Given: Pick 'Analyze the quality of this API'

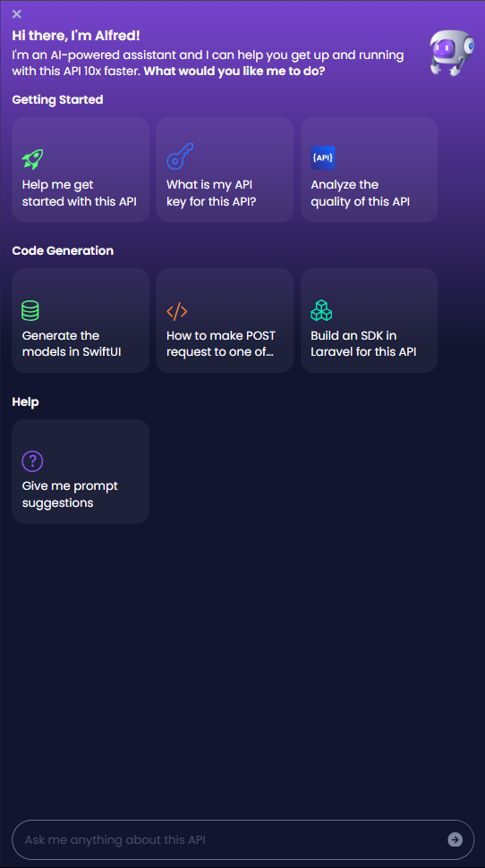Looking at the screenshot, I should click(x=370, y=169).
